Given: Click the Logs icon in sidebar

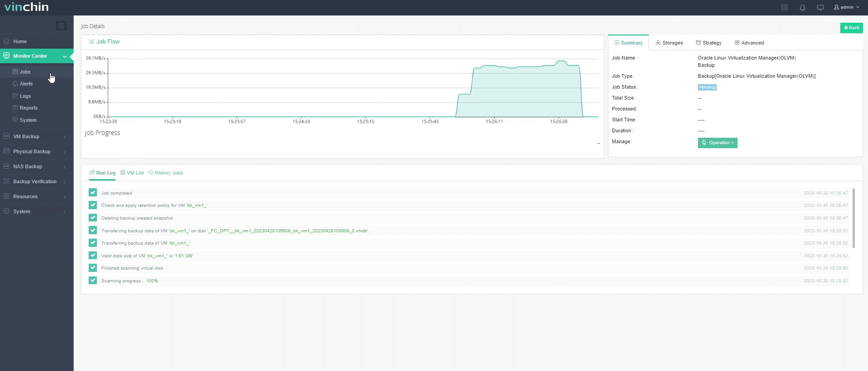Looking at the screenshot, I should [x=15, y=96].
